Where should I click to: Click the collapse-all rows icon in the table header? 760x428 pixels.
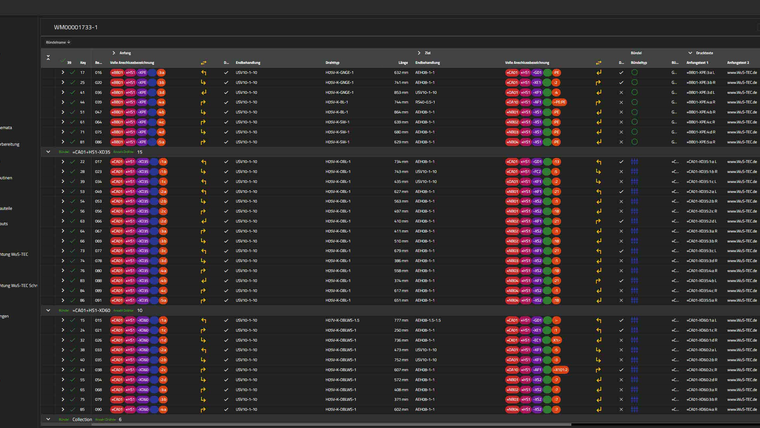pos(48,57)
